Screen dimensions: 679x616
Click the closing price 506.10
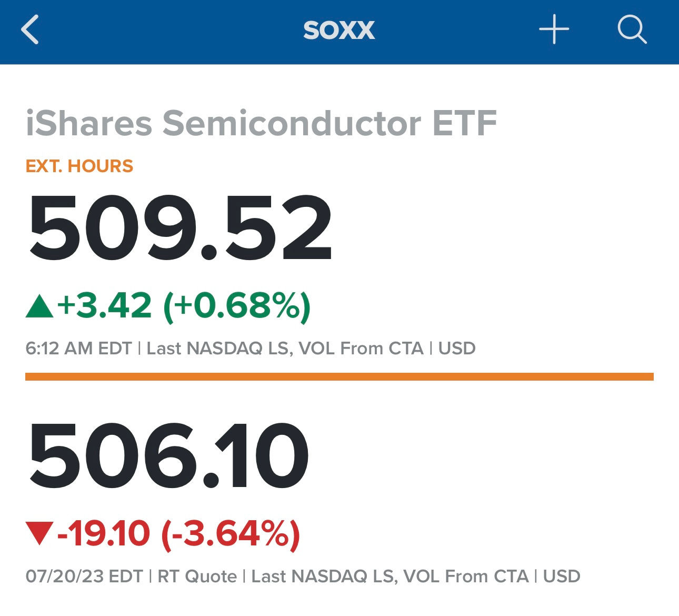[168, 455]
